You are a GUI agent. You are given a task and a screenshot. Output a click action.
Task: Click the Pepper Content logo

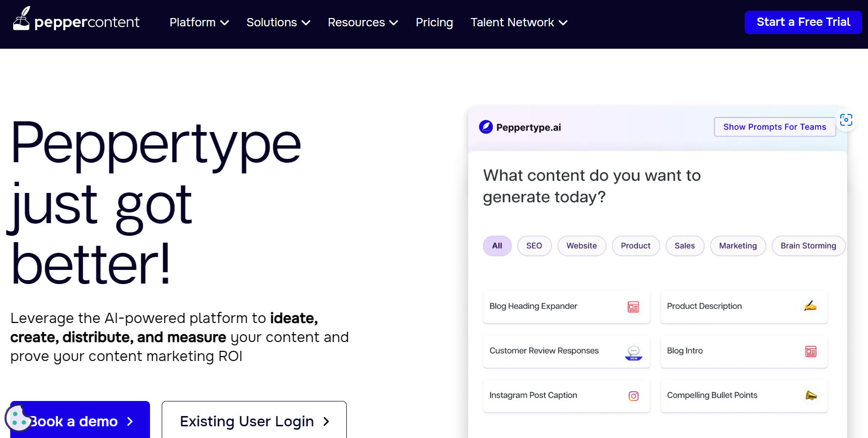point(76,19)
